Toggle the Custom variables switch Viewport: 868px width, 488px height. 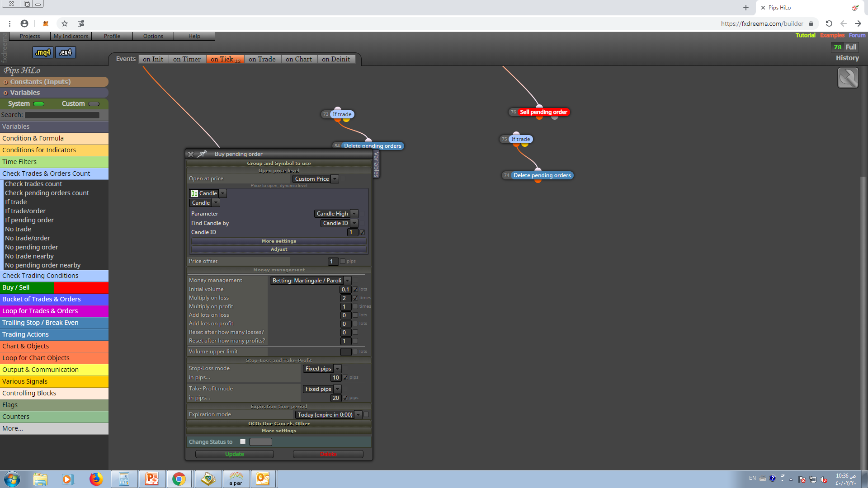(x=94, y=104)
